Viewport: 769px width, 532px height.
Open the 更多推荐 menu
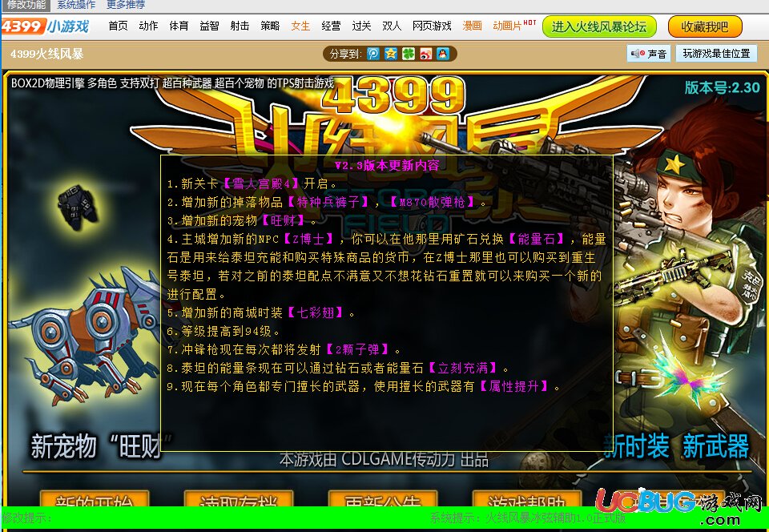(126, 5)
